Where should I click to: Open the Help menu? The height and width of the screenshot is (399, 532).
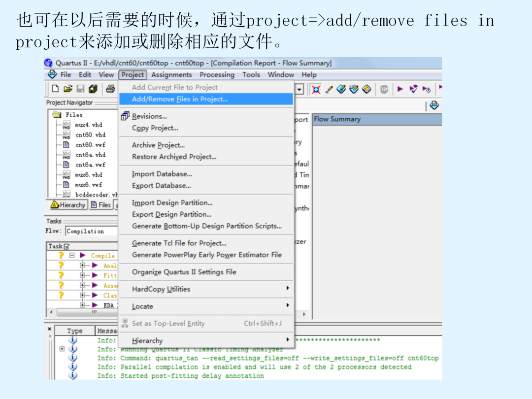click(x=309, y=75)
